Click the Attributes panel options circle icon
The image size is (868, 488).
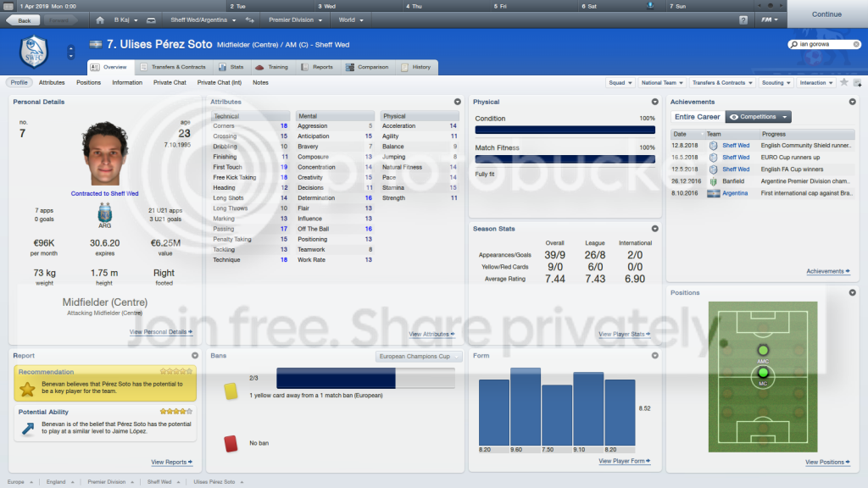click(457, 102)
